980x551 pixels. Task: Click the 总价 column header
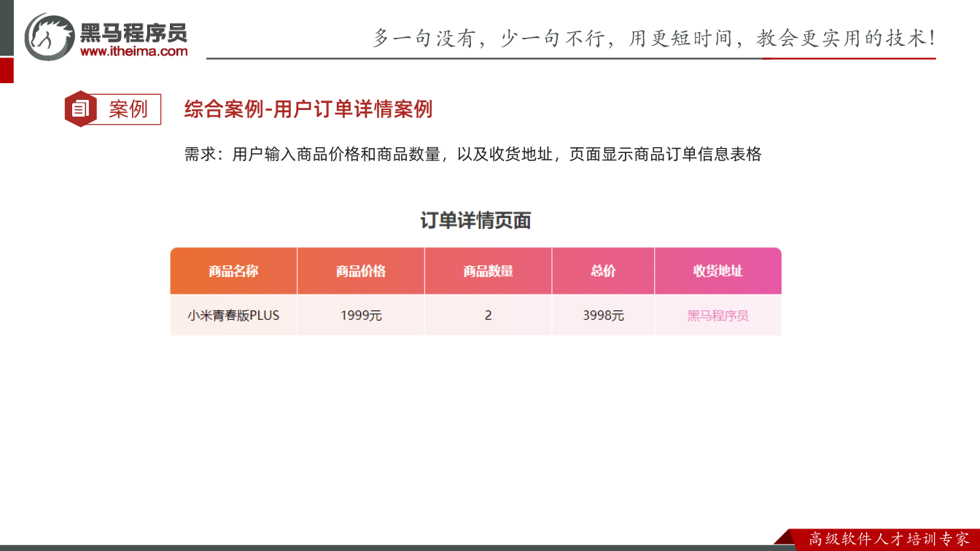click(603, 271)
